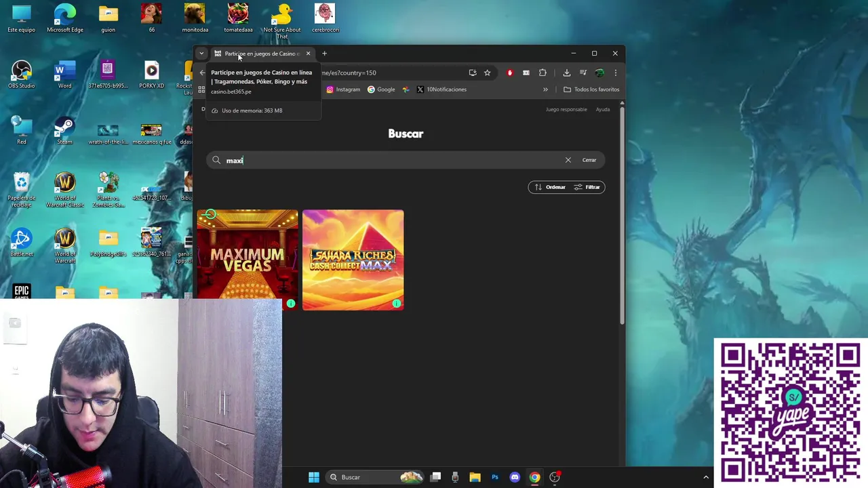
Task: Open the Ordenar sort dropdown
Action: 550,187
